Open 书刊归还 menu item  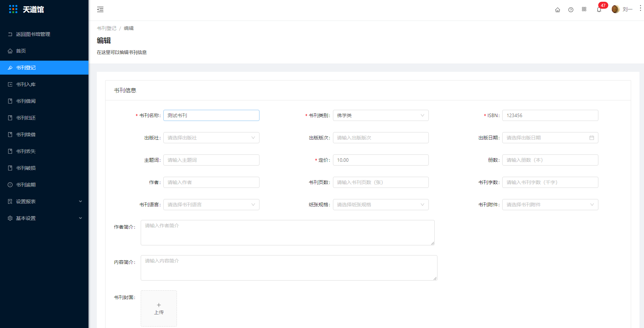44,118
